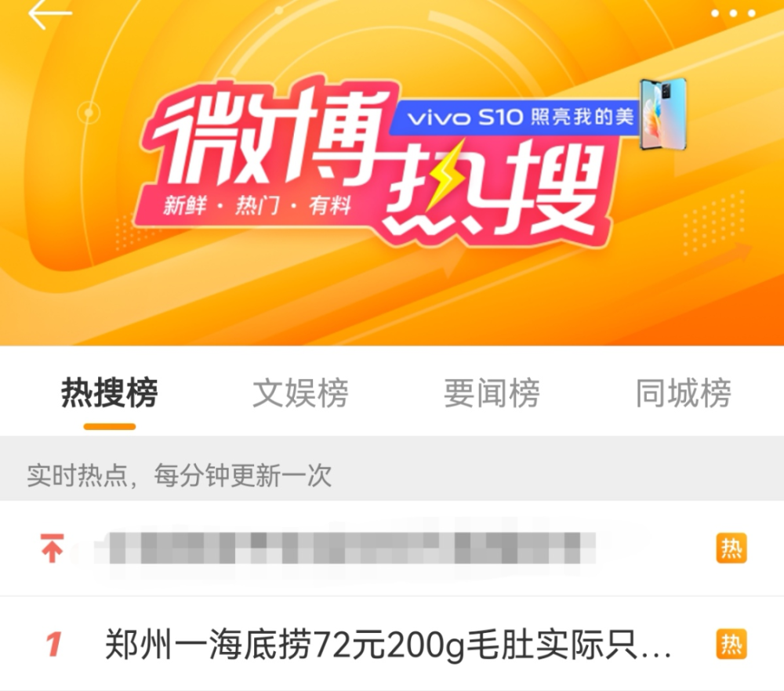The image size is (784, 691).
Task: Switch to the 同城榜 tab
Action: pyautogui.click(x=684, y=393)
